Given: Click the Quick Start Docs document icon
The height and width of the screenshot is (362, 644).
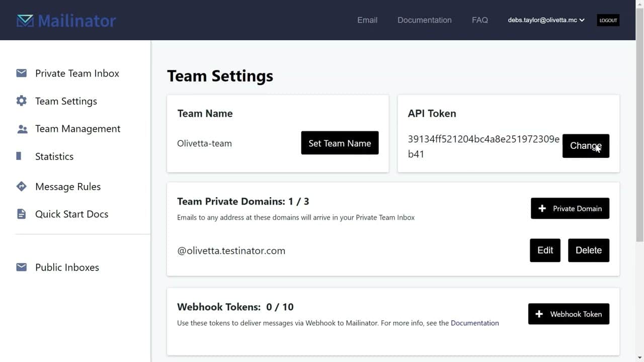Looking at the screenshot, I should pyautogui.click(x=21, y=214).
